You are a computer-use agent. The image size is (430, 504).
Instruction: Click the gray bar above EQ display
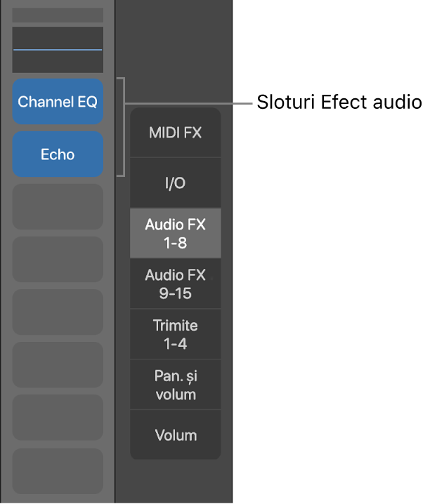coord(58,15)
